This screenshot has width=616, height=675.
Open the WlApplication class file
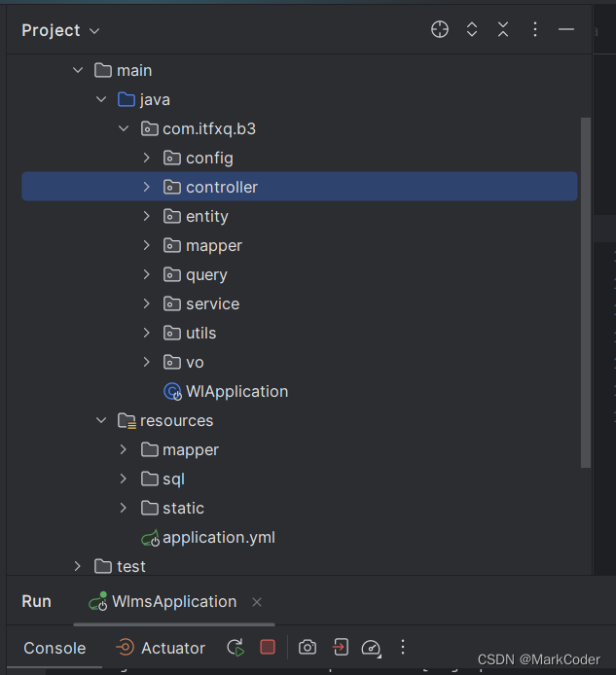(236, 391)
